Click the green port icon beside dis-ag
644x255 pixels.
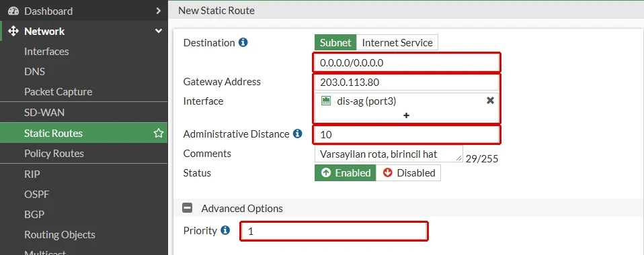(325, 101)
